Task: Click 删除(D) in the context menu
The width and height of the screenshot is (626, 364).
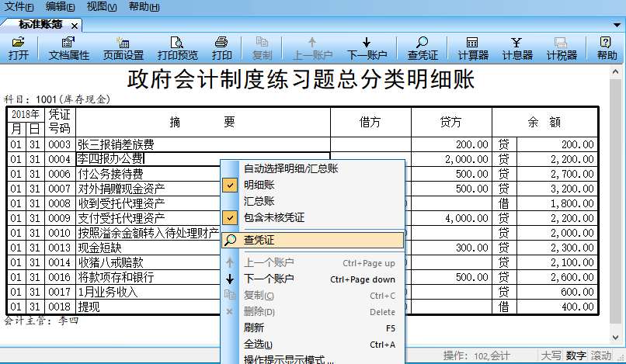Action: pyautogui.click(x=313, y=311)
